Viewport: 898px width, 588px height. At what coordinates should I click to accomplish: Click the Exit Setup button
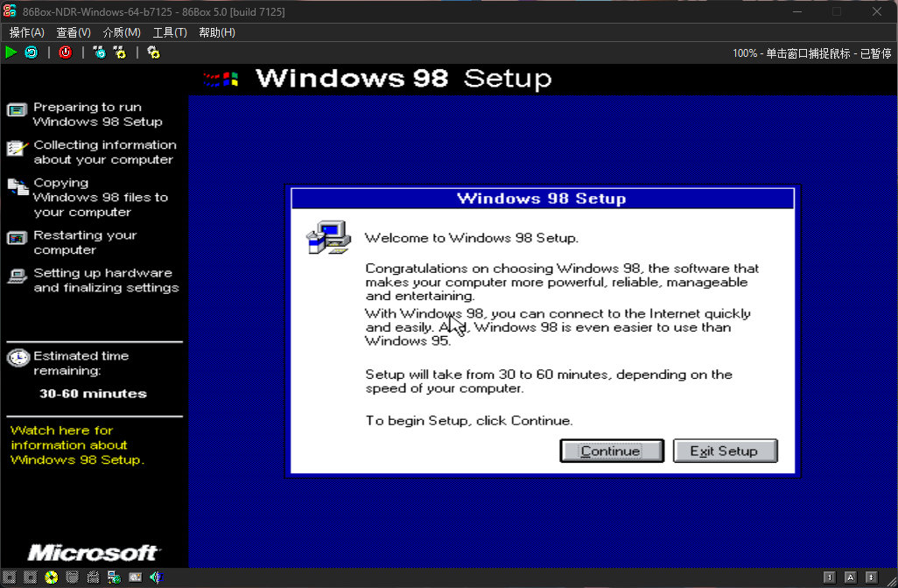(x=725, y=451)
